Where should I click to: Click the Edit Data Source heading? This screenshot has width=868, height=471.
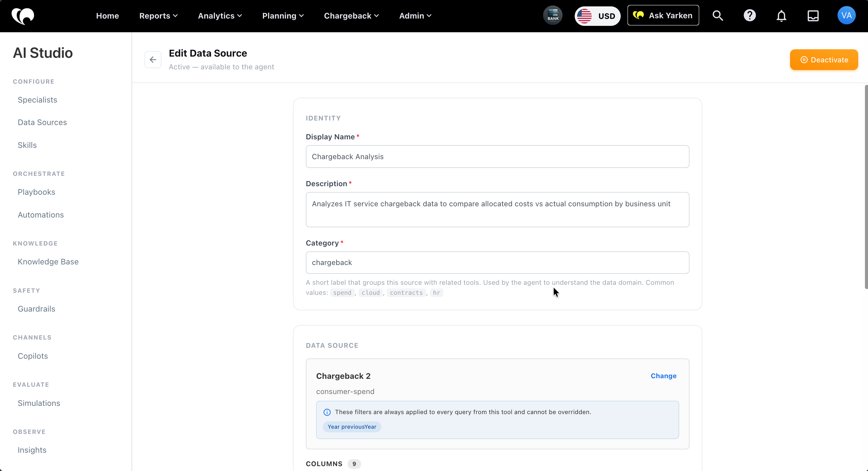(x=208, y=53)
